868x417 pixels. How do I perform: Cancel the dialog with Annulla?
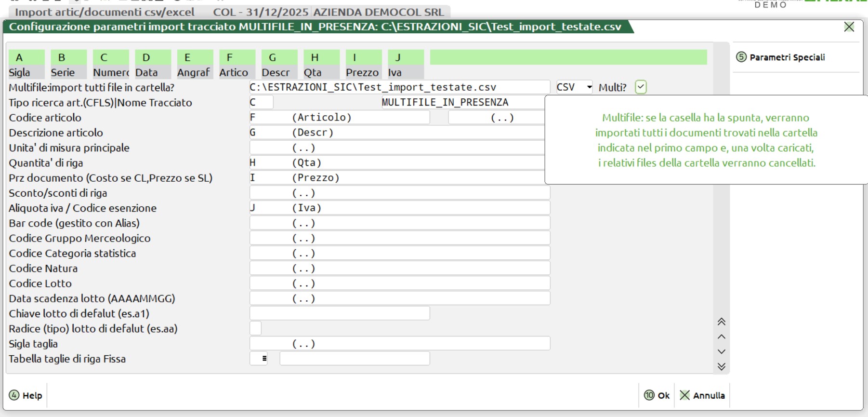[x=702, y=395]
